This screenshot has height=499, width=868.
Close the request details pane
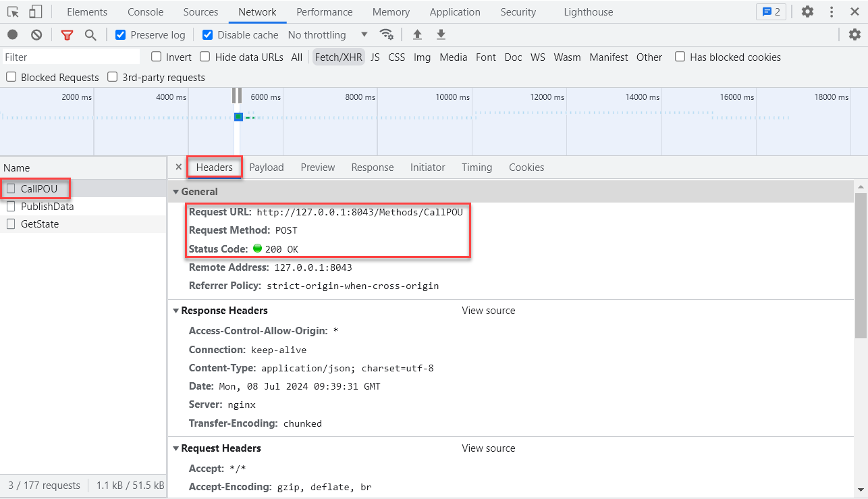tap(179, 167)
